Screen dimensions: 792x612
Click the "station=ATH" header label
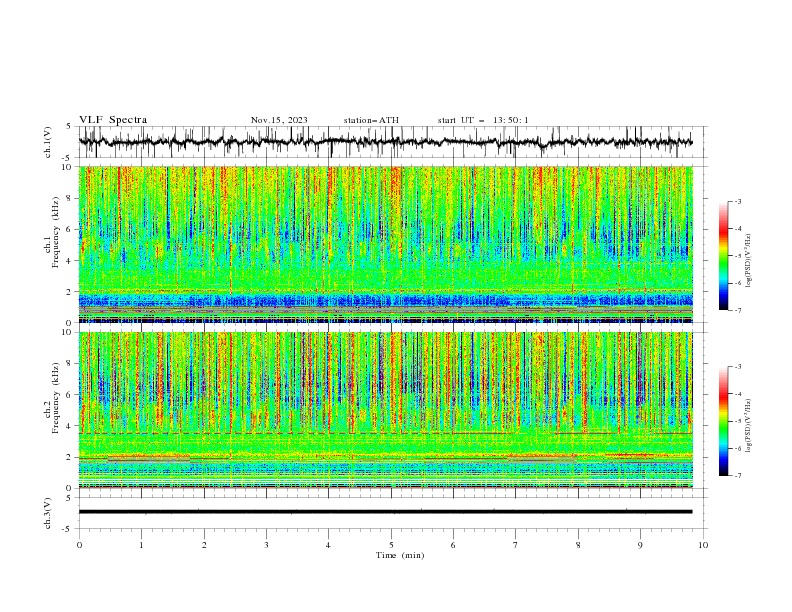click(x=371, y=120)
